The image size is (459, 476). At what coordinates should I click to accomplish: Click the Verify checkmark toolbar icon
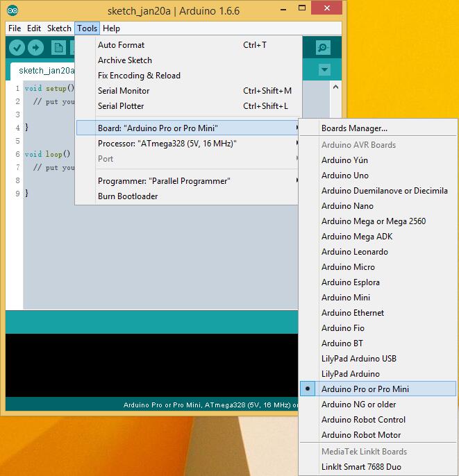[x=17, y=48]
